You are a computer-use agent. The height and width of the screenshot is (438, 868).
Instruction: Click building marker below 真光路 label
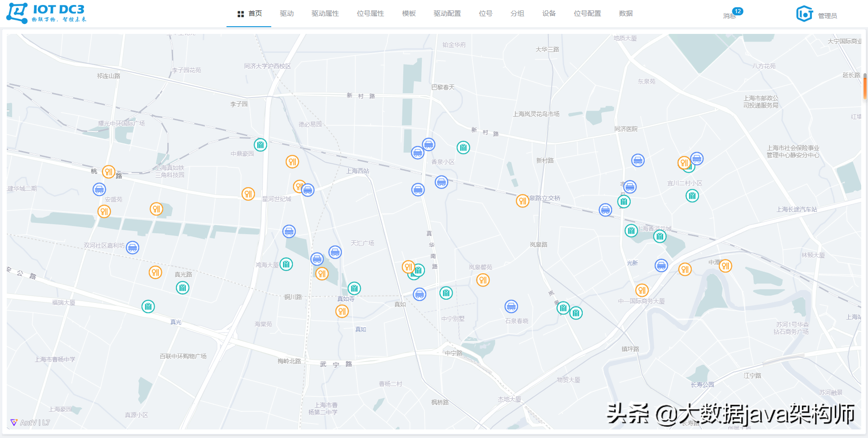183,288
